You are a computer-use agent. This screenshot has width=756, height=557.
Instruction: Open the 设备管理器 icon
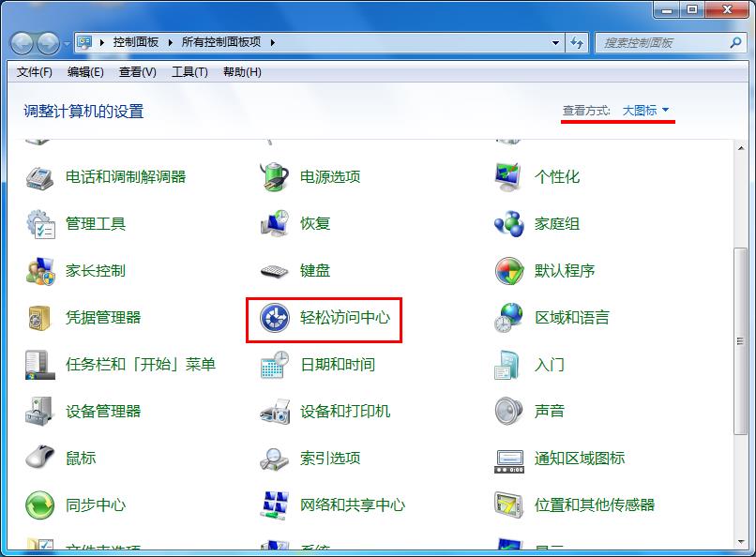point(39,412)
